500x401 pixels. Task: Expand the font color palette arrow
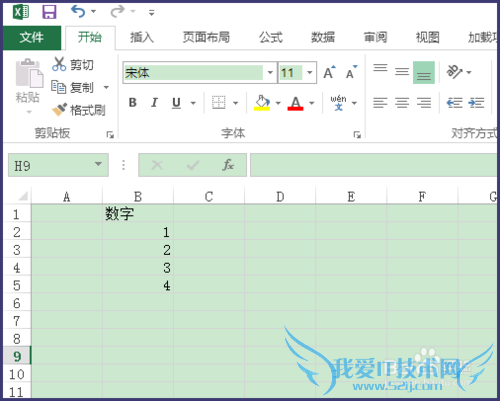pos(312,103)
